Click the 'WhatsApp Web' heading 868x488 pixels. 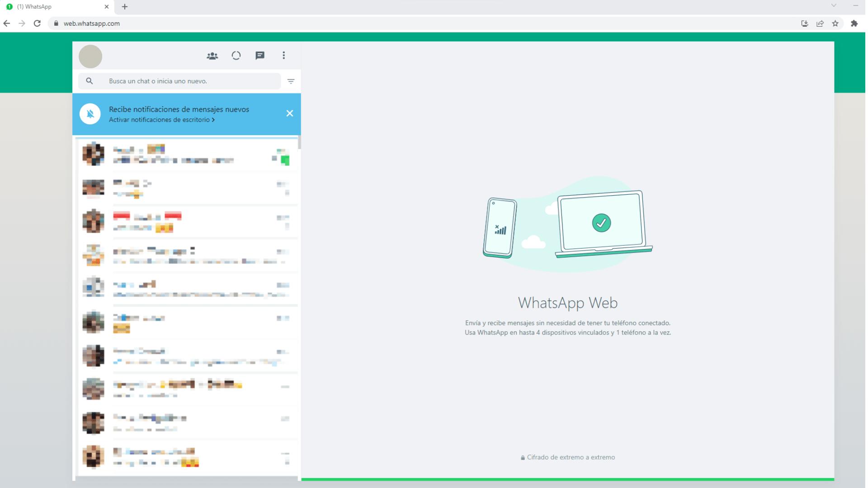click(x=568, y=303)
